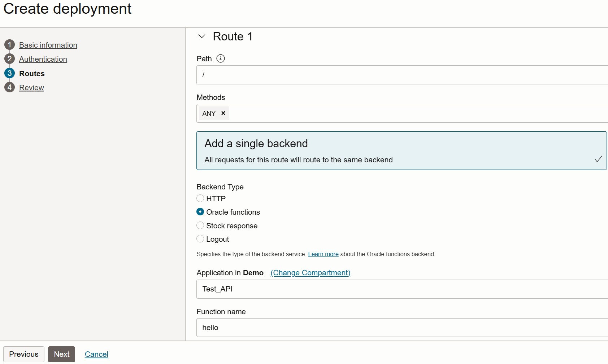Click the Previous button
The image size is (608, 364).
click(24, 354)
